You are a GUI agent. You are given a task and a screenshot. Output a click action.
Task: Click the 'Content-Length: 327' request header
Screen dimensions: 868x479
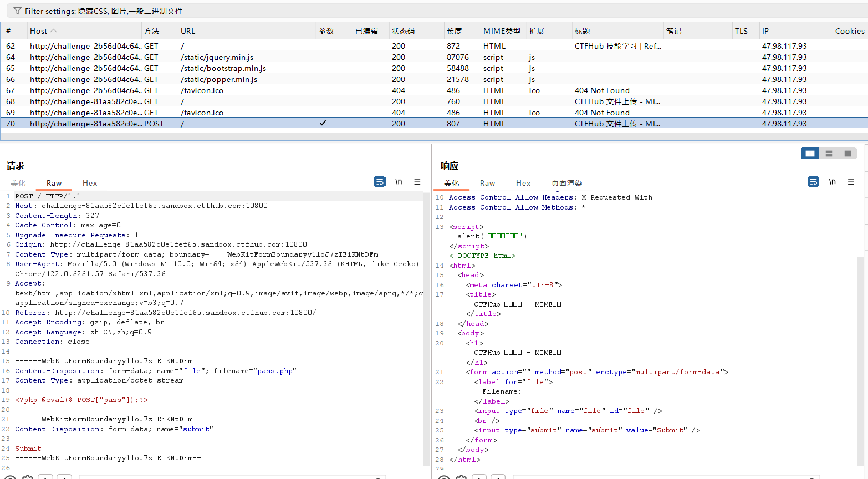[57, 216]
